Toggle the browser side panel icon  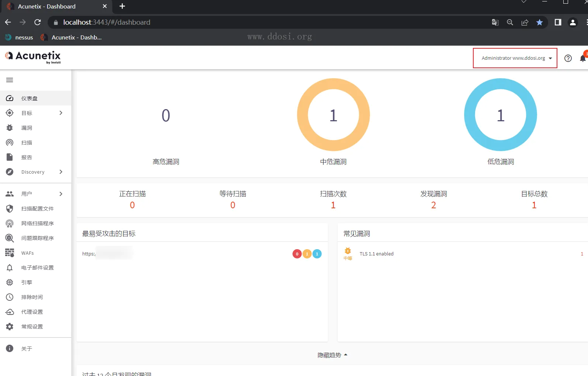tap(558, 22)
